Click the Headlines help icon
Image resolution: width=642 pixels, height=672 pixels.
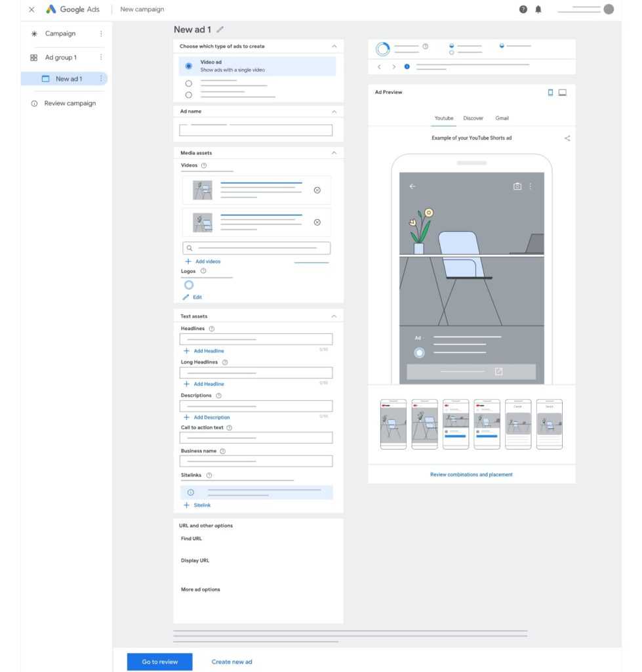211,329
